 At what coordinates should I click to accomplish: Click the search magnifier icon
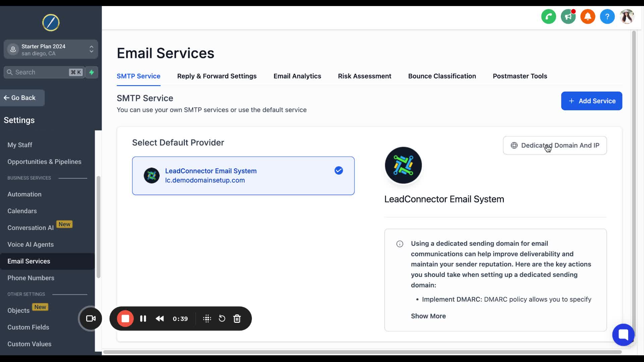click(10, 72)
